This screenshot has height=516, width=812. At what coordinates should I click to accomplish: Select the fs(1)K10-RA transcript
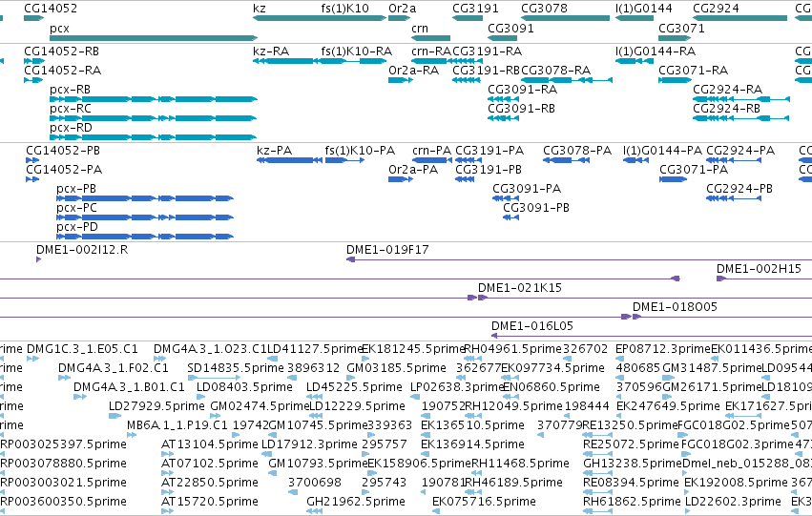point(354,61)
